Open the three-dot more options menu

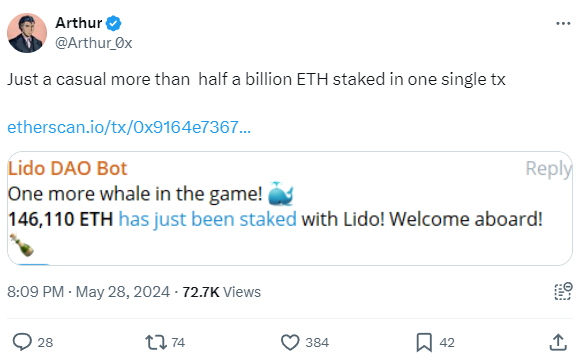(x=563, y=24)
